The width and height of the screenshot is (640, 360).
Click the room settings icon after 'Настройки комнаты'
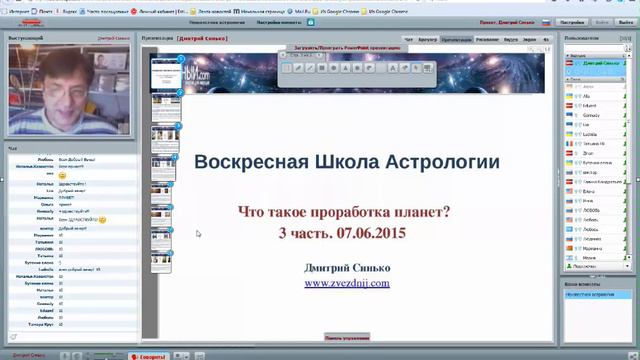click(x=311, y=22)
